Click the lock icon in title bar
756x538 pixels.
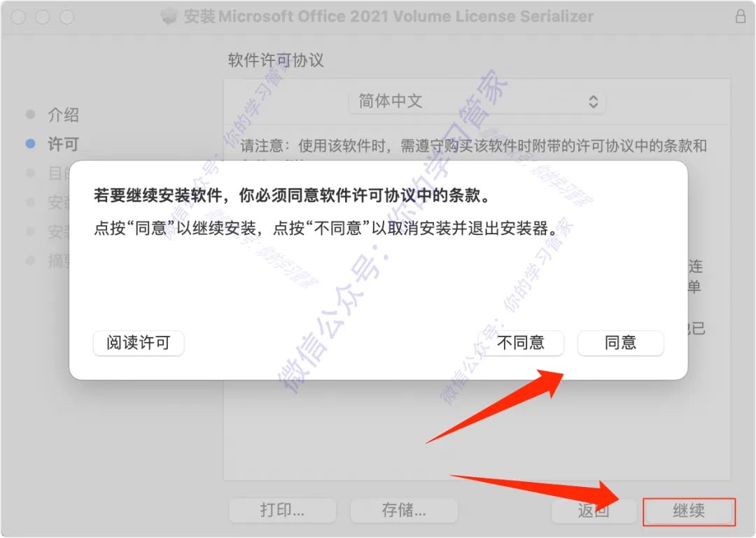[741, 16]
